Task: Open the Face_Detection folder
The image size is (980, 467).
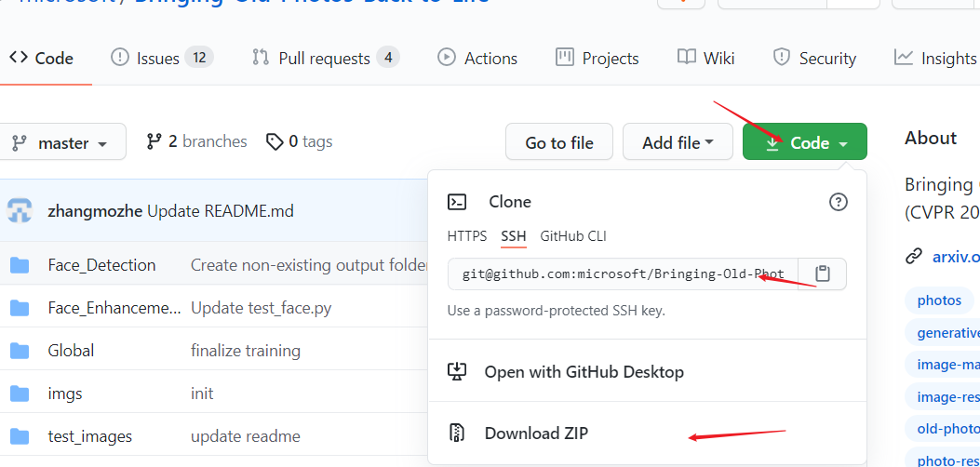Action: point(101,265)
